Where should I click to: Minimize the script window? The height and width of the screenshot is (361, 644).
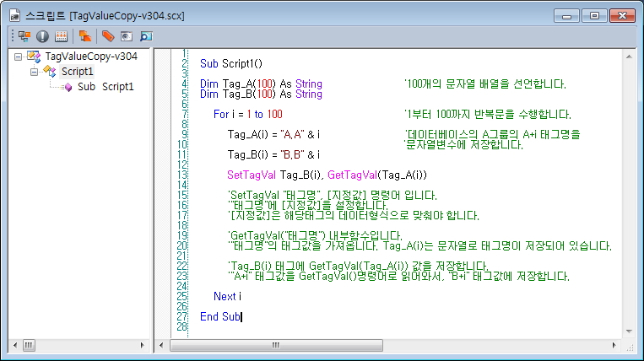tap(567, 16)
